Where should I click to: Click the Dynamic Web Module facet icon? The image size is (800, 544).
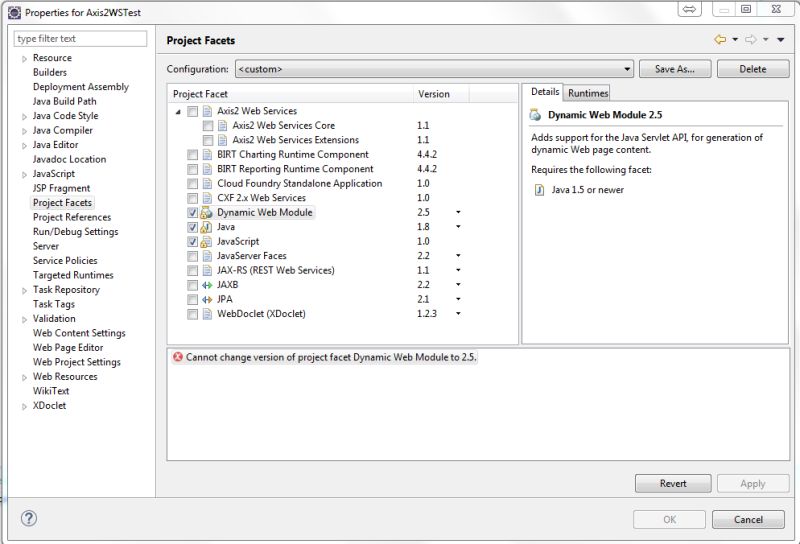point(206,212)
